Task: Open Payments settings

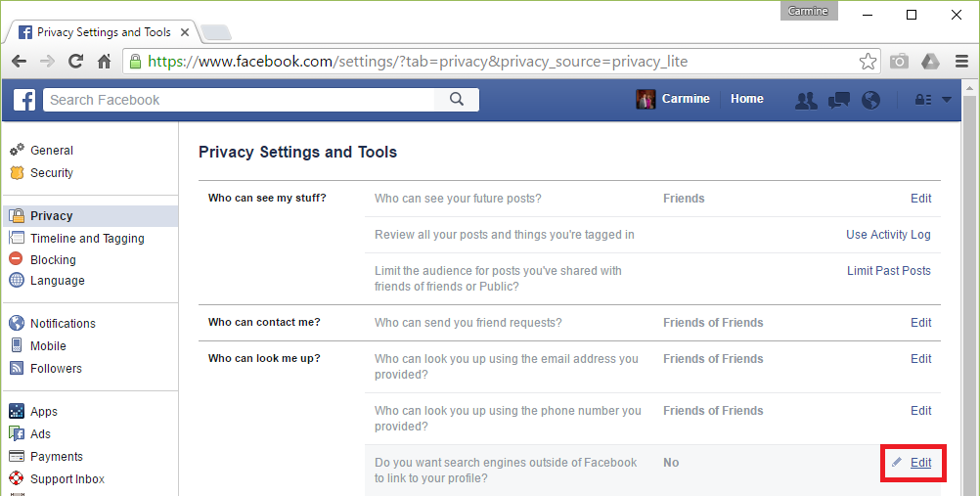Action: click(x=57, y=457)
